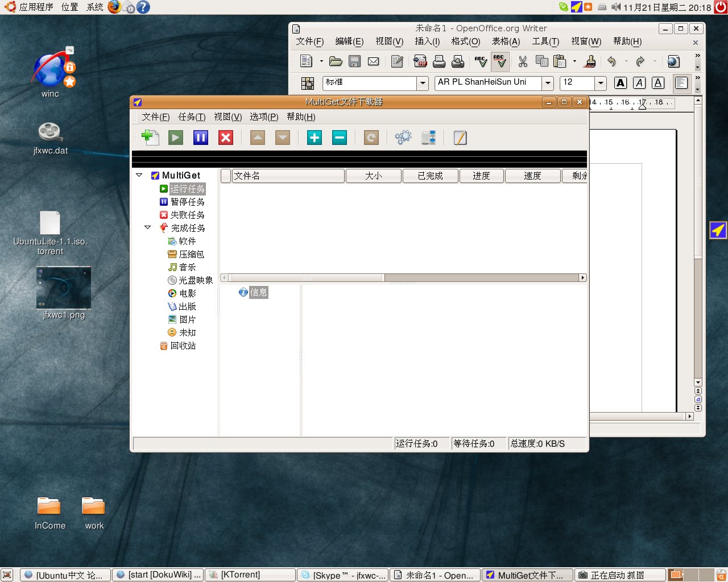
Task: Switch to KTorrent in the taskbar
Action: click(x=250, y=575)
